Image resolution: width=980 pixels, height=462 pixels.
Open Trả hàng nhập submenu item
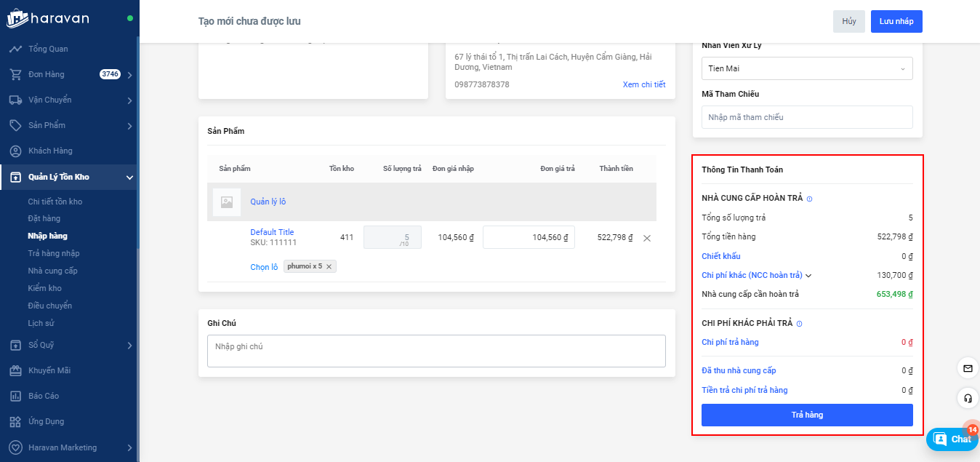pos(54,253)
